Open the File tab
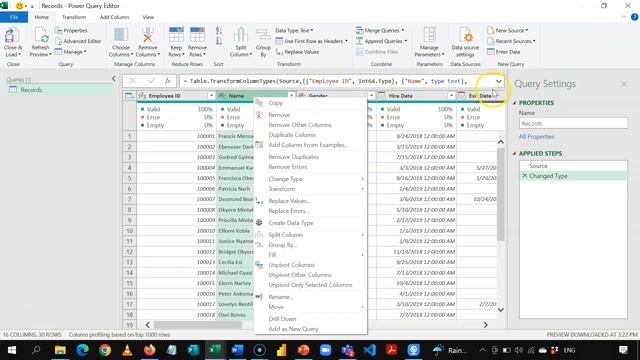The width and height of the screenshot is (640, 360). pos(14,17)
